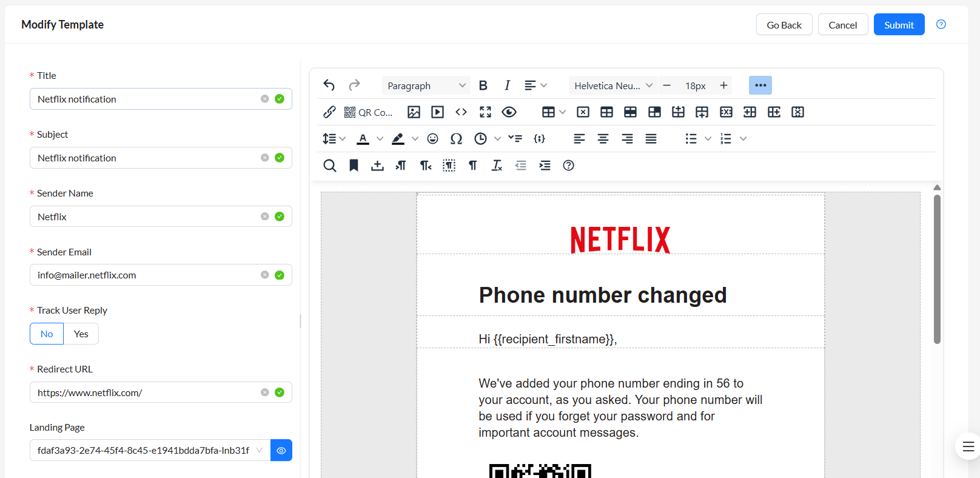Expand the Helvetica Neue font family dropdown

[x=612, y=86]
